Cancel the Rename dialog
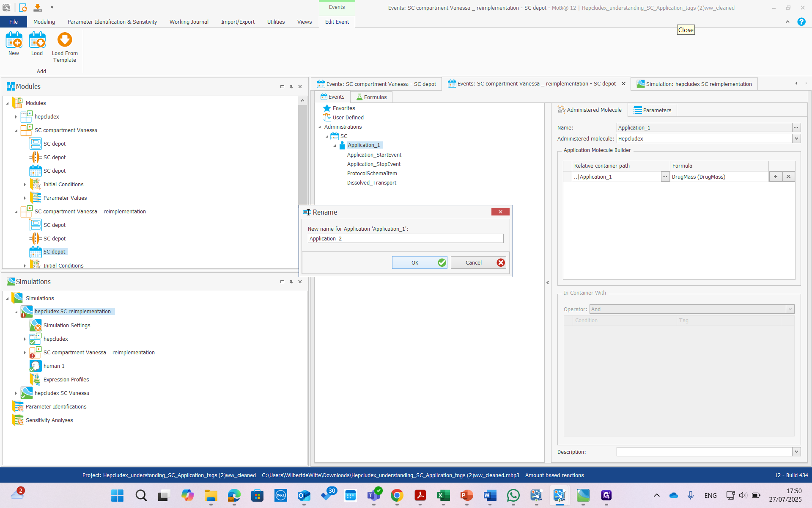The width and height of the screenshot is (812, 508). point(478,263)
